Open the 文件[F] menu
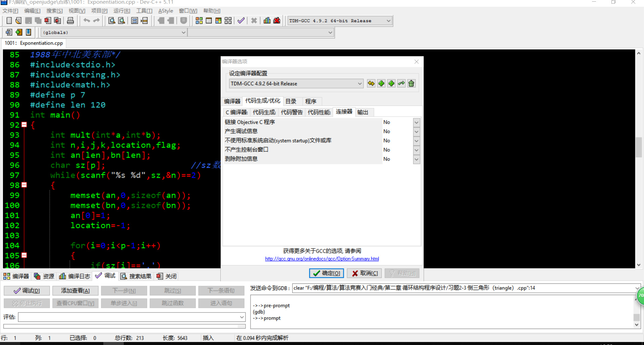Viewport: 644px width, 345px height. [x=10, y=11]
